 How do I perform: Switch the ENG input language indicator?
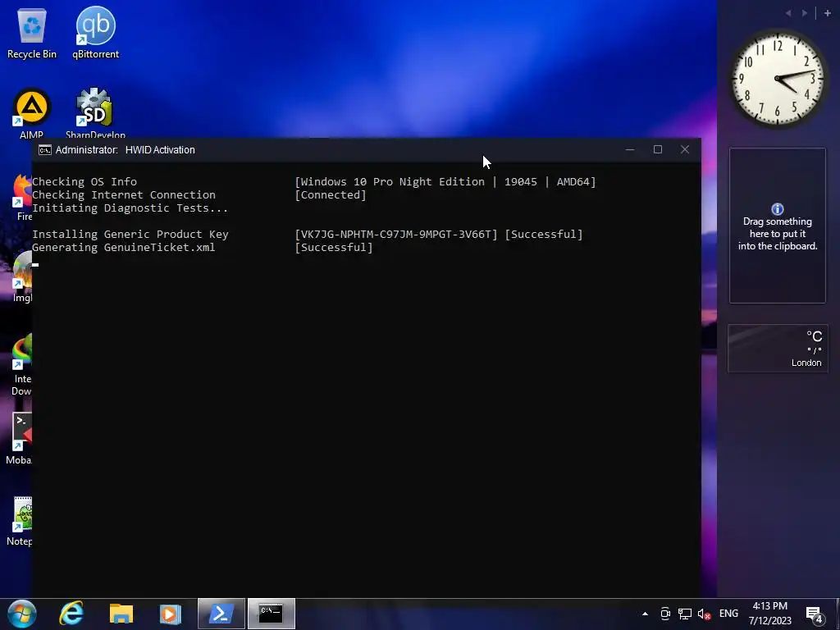point(728,614)
